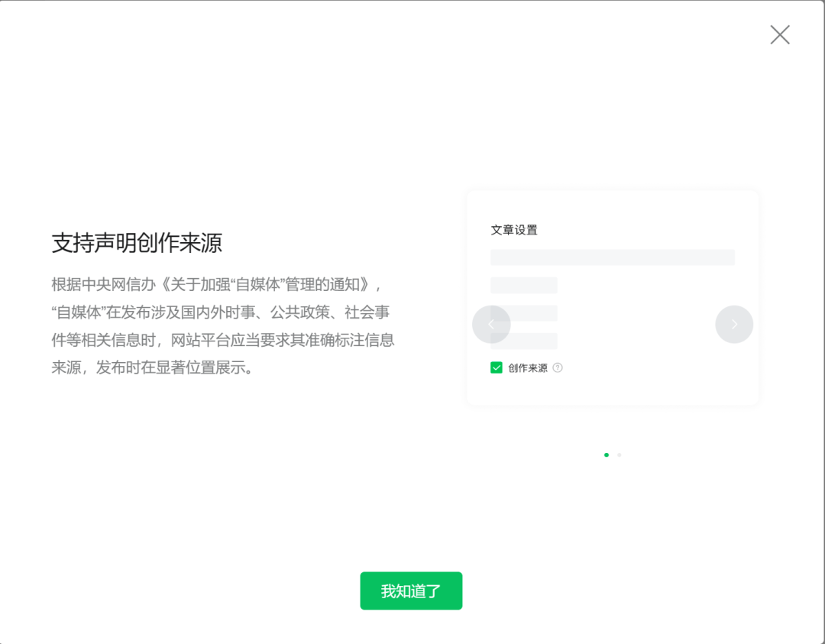Click the paragraph line starting 来源，发布时

[x=153, y=367]
